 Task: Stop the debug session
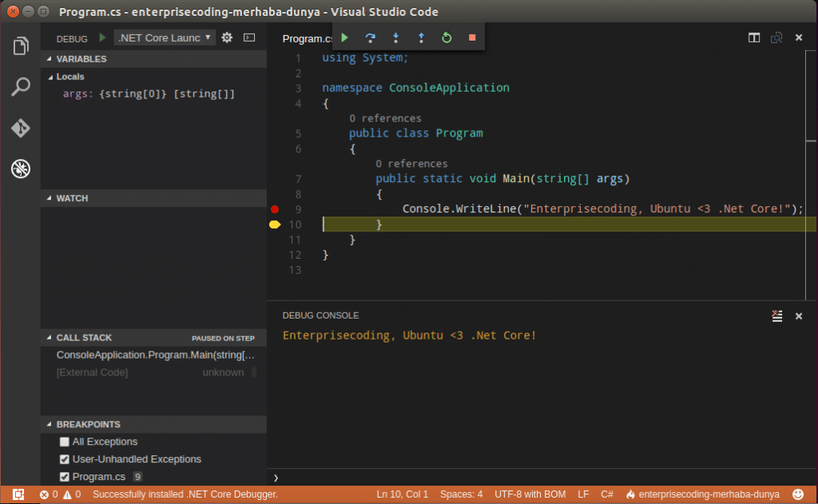click(472, 38)
